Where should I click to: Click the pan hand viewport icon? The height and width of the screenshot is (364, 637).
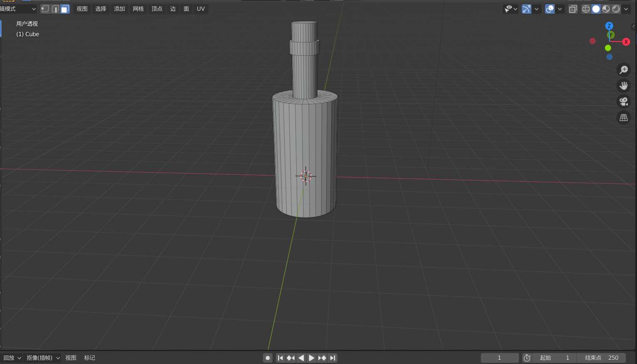tap(623, 86)
